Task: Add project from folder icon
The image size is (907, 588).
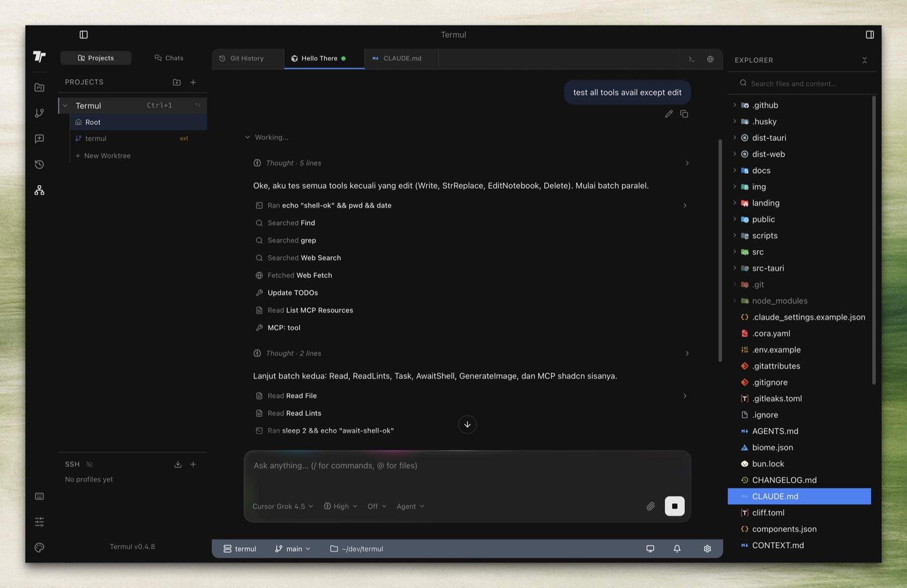Action: click(177, 82)
